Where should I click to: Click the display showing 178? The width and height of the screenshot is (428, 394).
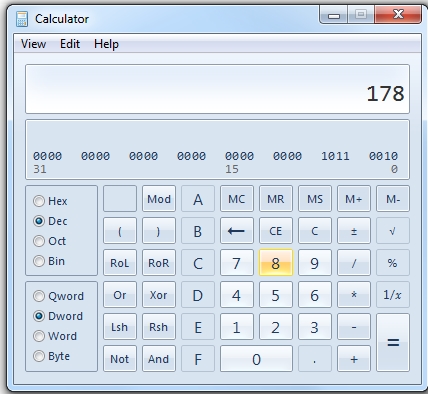click(x=217, y=89)
